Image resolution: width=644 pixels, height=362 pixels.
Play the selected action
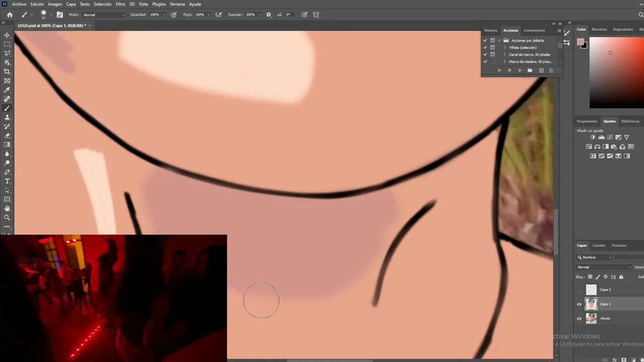520,70
